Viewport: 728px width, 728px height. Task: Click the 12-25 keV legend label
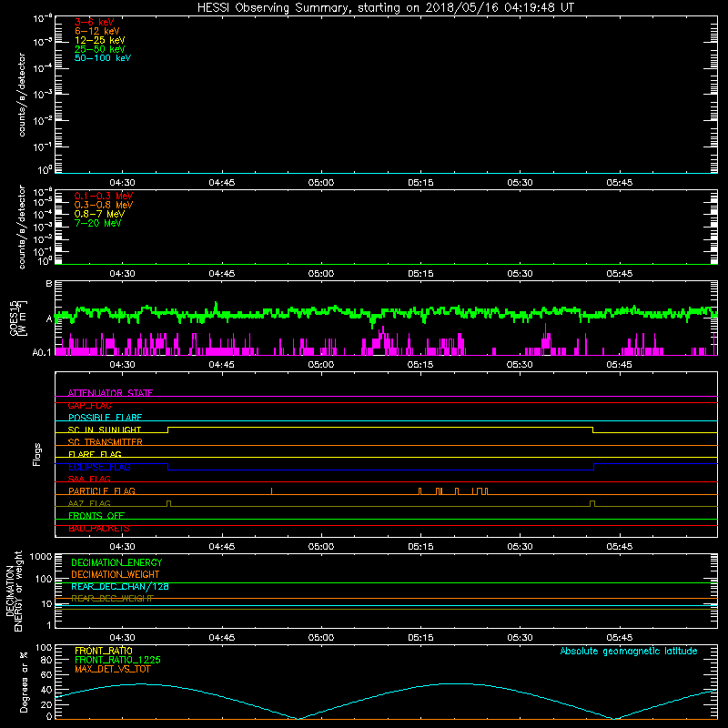(x=100, y=40)
